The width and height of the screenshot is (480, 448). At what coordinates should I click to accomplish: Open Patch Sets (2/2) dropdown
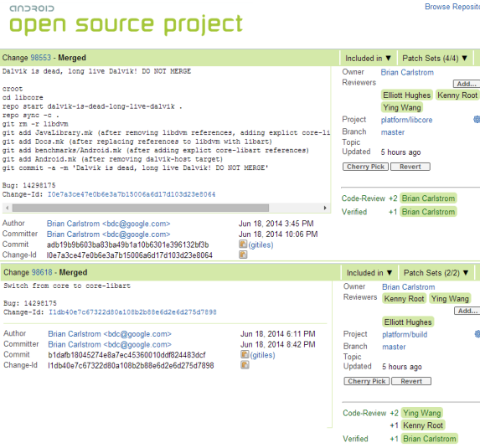(436, 273)
